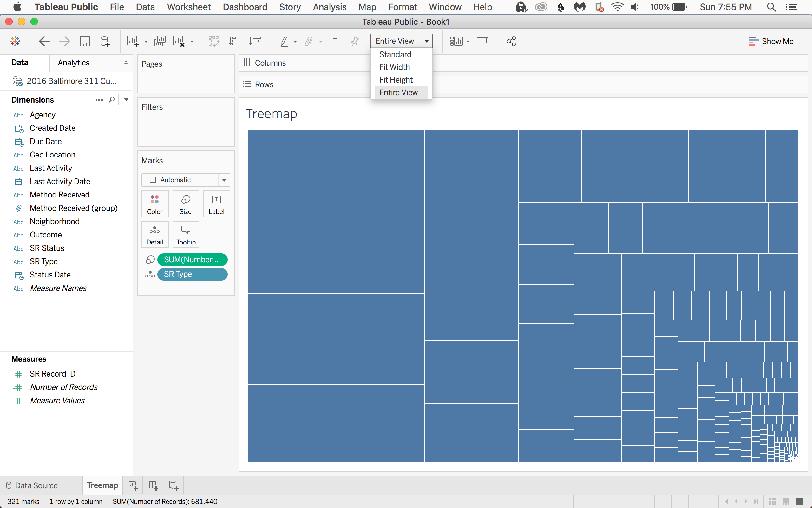The image size is (812, 508).
Task: Show sheet sorter grid view
Action: coord(773,502)
